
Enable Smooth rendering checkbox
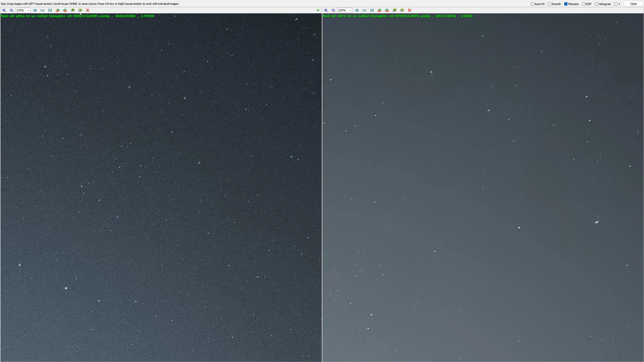click(549, 4)
